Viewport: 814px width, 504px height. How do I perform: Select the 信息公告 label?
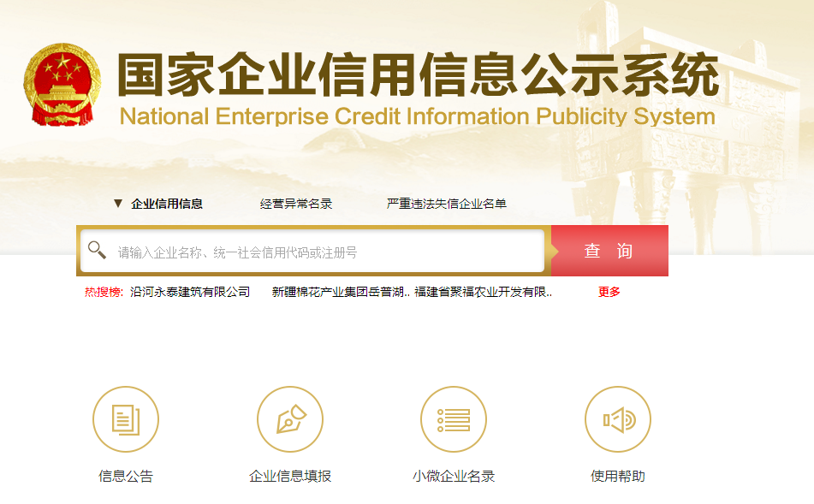126,476
